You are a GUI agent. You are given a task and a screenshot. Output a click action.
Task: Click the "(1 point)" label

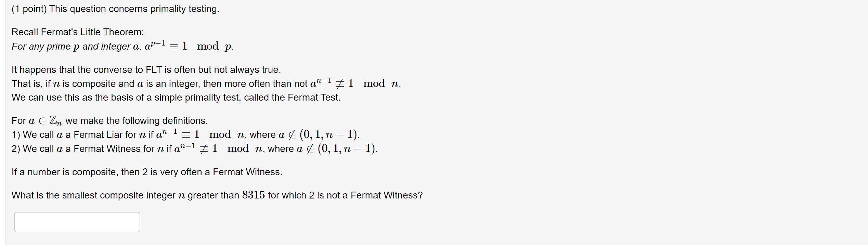[x=29, y=9]
